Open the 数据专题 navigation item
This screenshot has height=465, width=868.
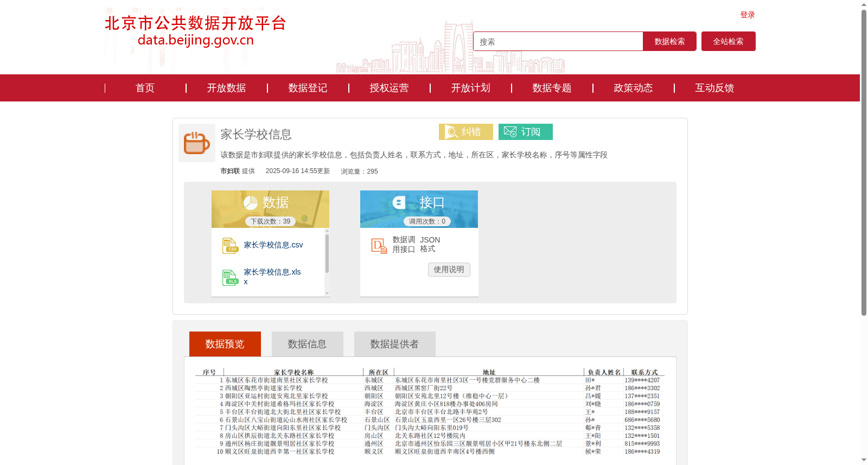pos(552,88)
